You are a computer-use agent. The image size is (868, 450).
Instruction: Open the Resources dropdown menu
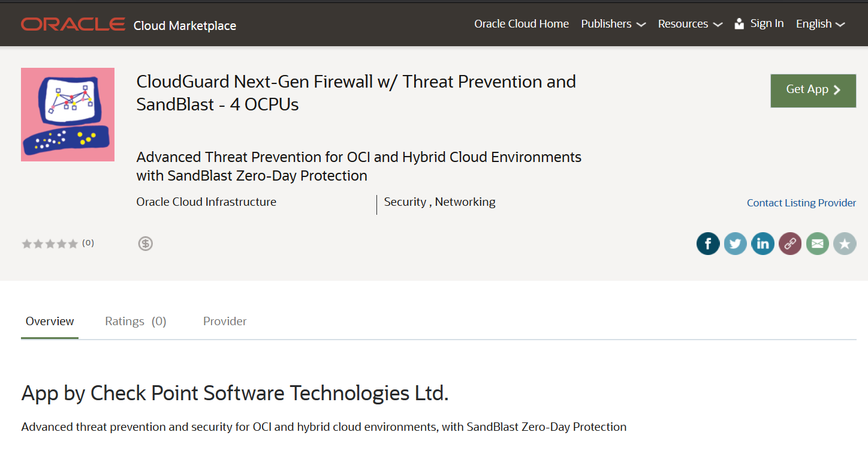[x=690, y=24]
